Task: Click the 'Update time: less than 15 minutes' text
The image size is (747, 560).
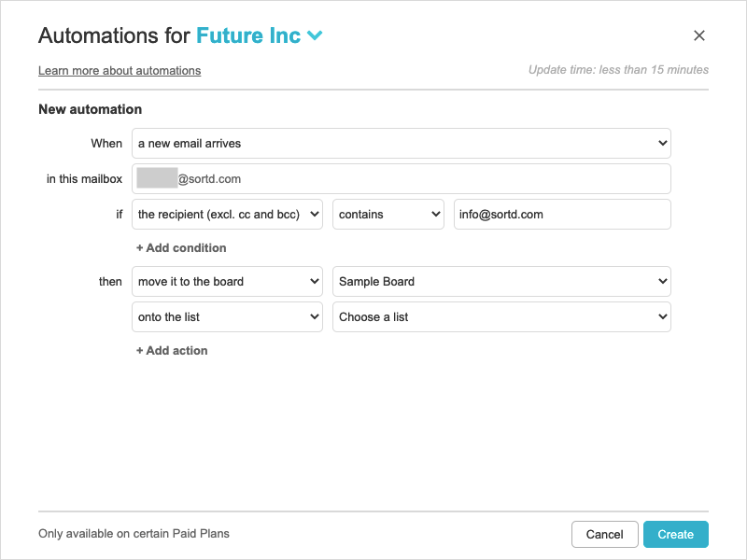Action: [x=618, y=70]
